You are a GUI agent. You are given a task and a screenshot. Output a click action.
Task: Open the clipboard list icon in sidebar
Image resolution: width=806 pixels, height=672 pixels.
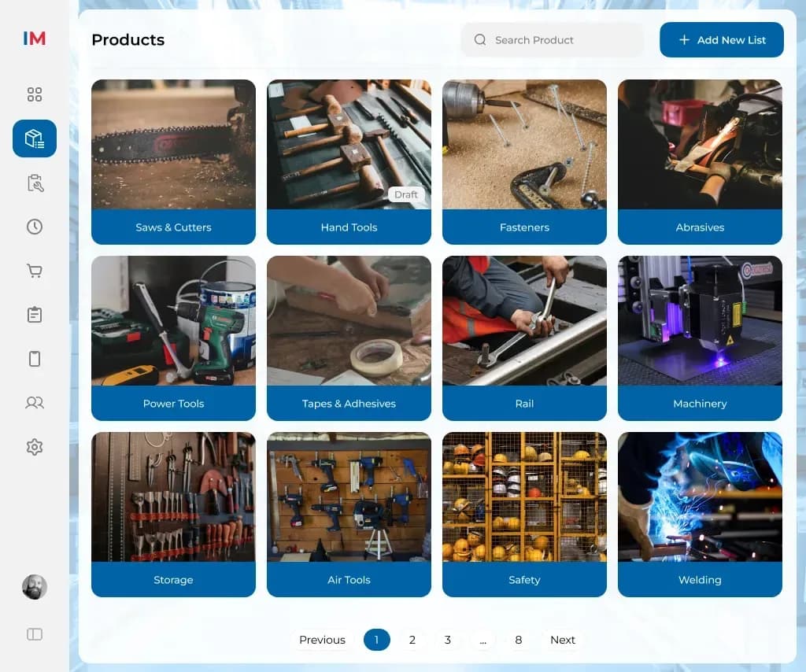[x=35, y=315]
